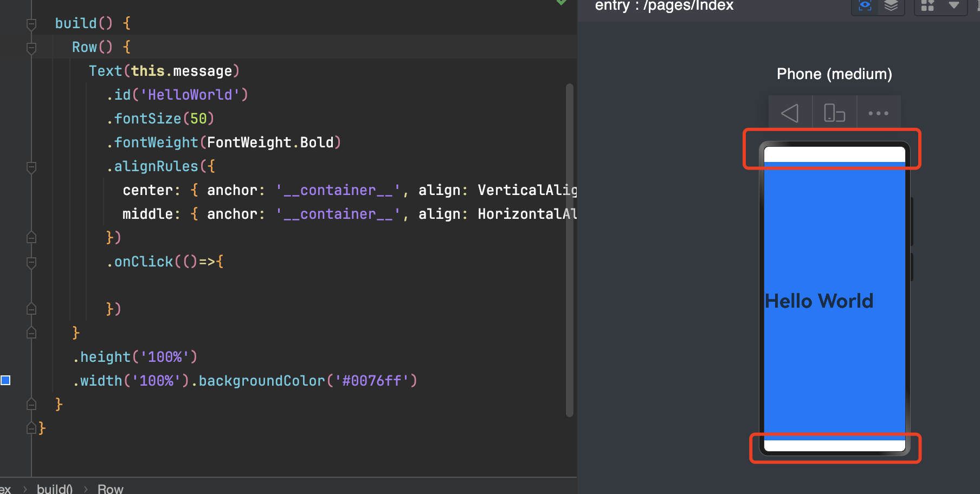Collapse the Row() code fold marker
Screen dimensions: 980x494
(x=31, y=48)
